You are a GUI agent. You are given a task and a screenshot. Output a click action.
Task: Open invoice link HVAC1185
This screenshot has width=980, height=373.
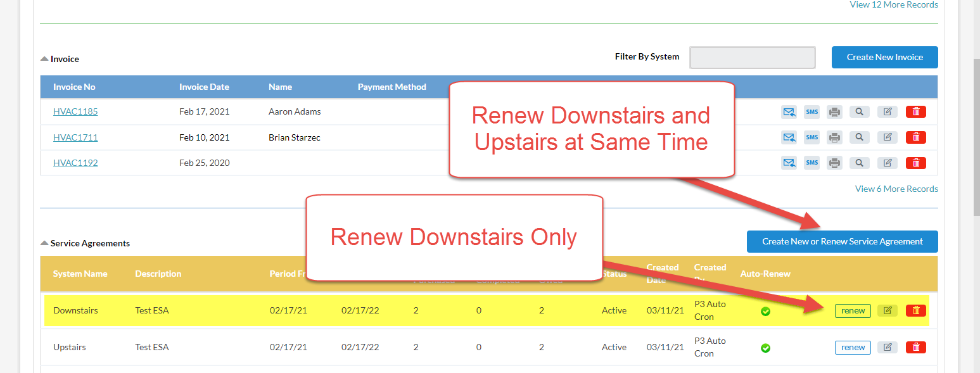pyautogui.click(x=75, y=111)
